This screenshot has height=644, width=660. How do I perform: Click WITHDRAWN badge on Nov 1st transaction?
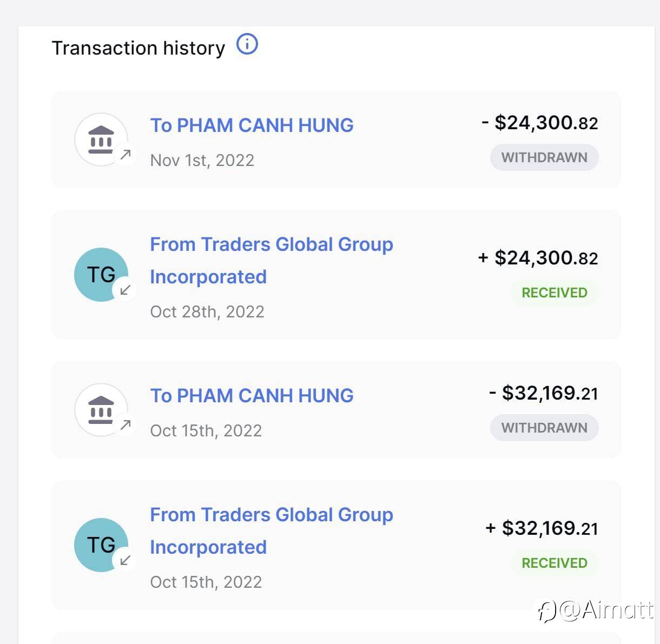pos(544,157)
